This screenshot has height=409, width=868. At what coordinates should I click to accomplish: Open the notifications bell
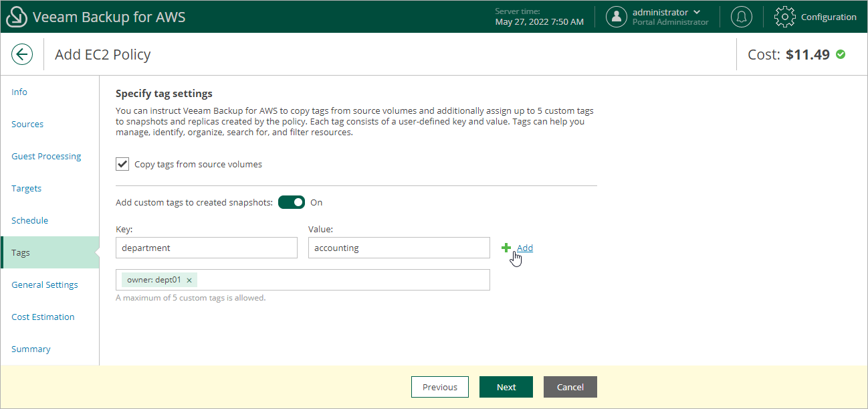pyautogui.click(x=741, y=17)
